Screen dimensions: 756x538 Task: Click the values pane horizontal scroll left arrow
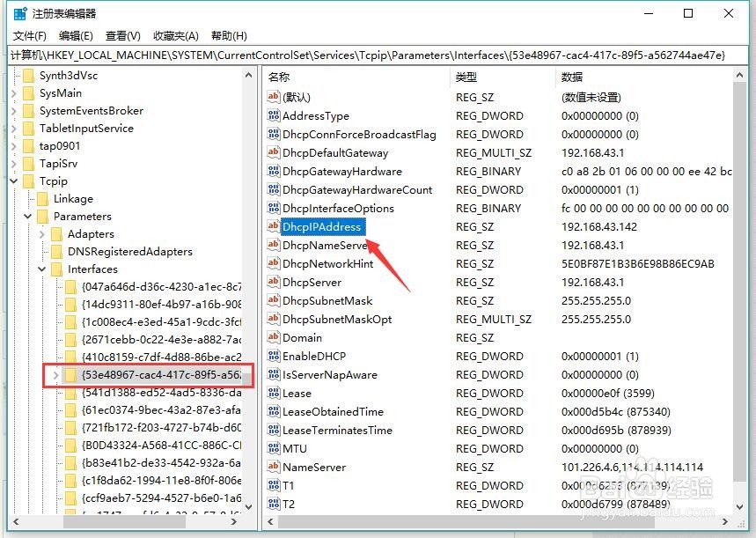click(x=270, y=521)
